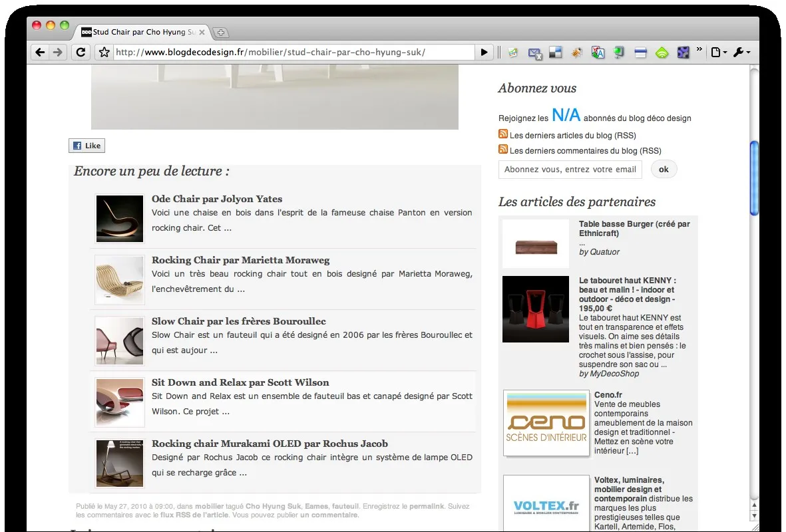Image resolution: width=786 pixels, height=532 pixels.
Task: Click the black-and-blue squares extension icon
Action: pos(556,52)
